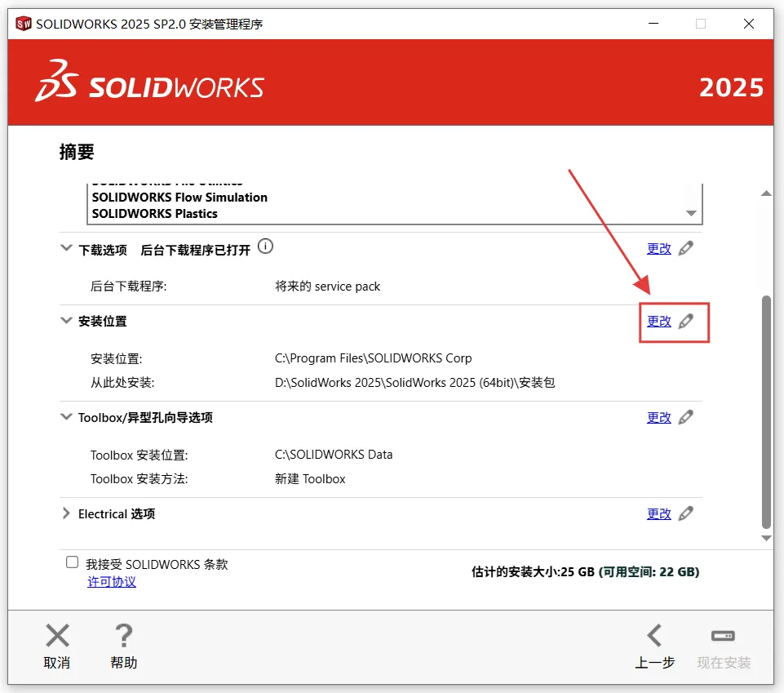Select SOLIDWORKS Flow Simulation list entry
784x693 pixels.
(x=179, y=198)
